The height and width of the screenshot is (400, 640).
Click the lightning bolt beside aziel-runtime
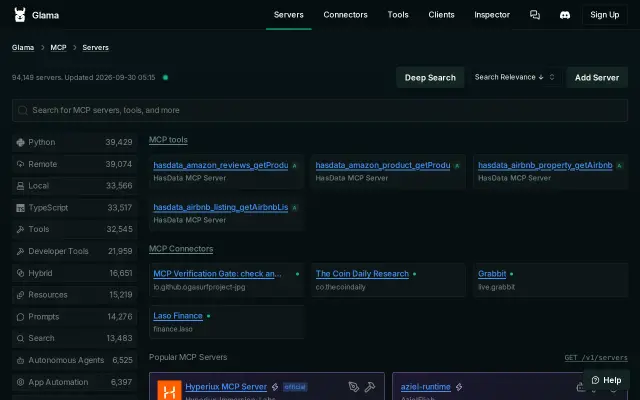459,387
